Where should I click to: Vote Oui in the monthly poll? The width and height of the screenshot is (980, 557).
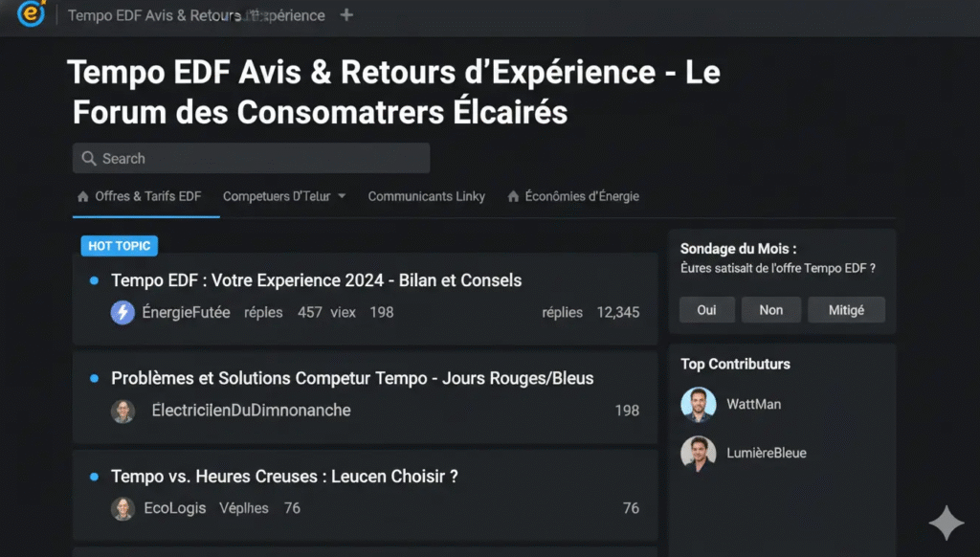click(706, 310)
